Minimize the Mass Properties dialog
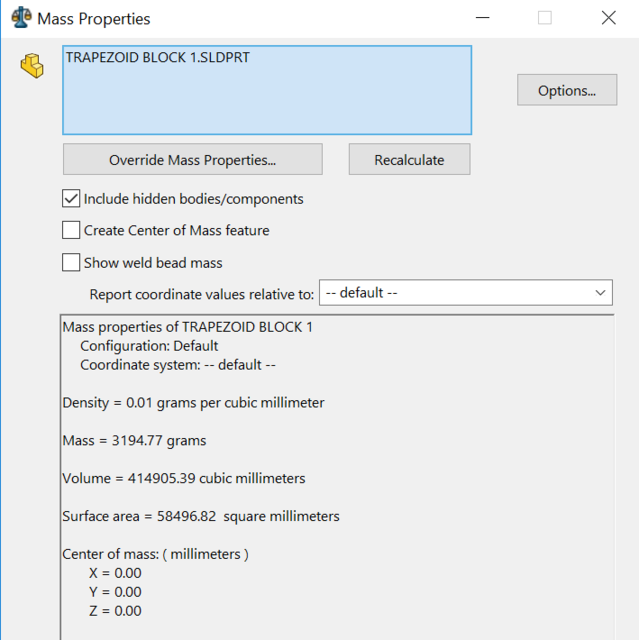 [482, 18]
